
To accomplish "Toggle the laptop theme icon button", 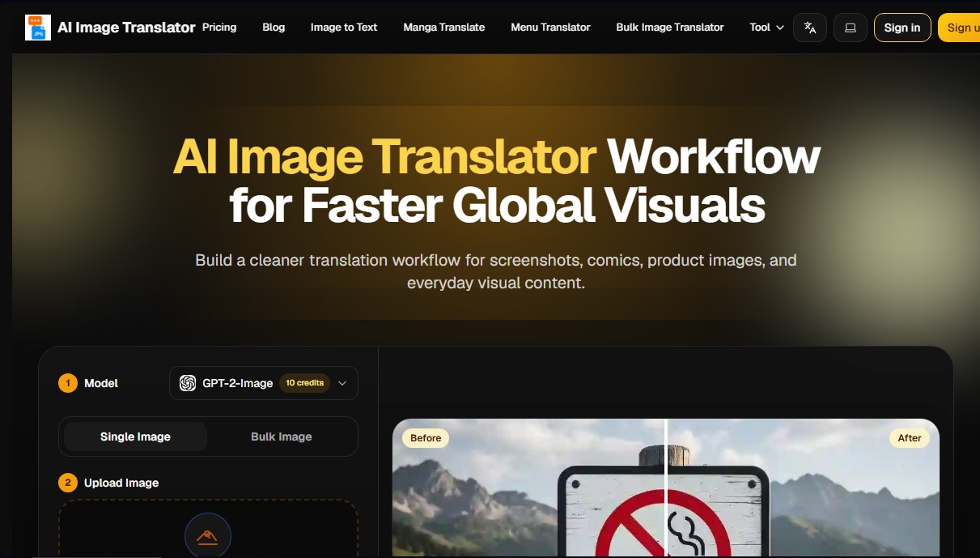I will coord(851,28).
